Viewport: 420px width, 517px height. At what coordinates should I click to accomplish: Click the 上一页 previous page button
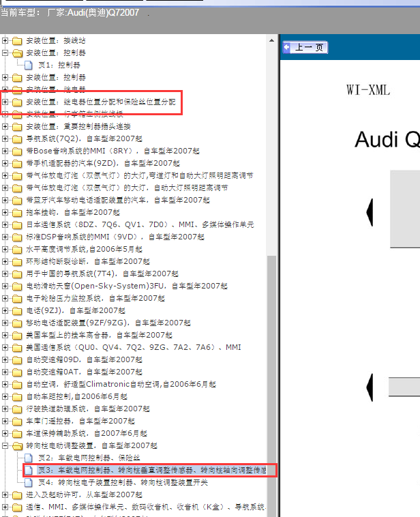click(305, 48)
